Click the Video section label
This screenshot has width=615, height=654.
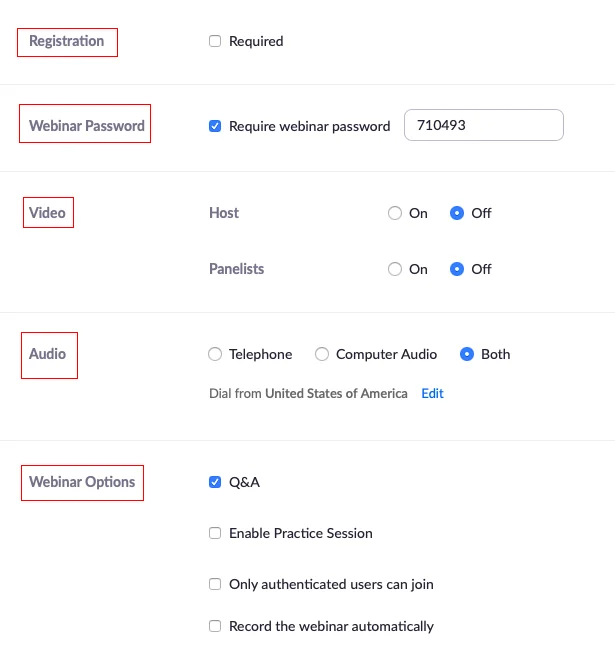(x=48, y=213)
